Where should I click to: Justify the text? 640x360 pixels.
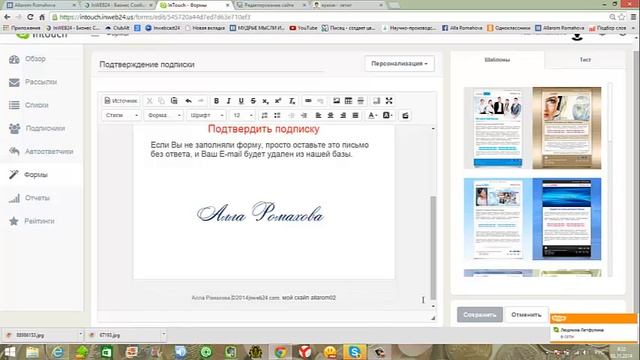click(x=356, y=116)
